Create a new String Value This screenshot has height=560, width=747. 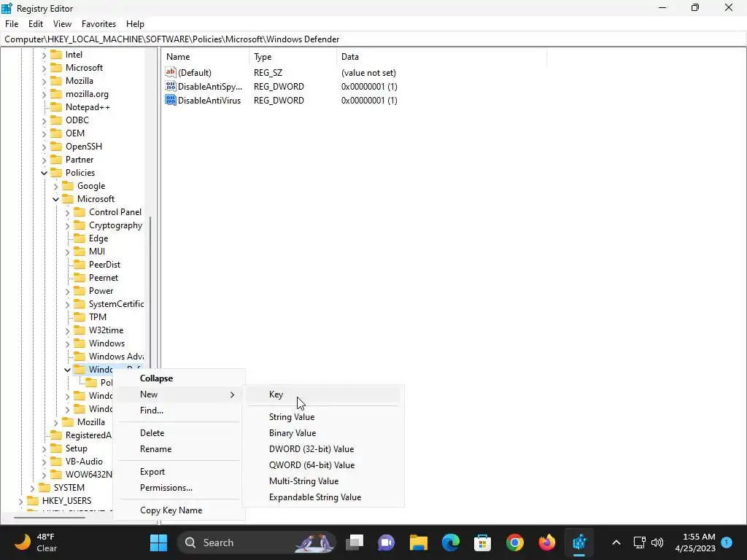(292, 416)
